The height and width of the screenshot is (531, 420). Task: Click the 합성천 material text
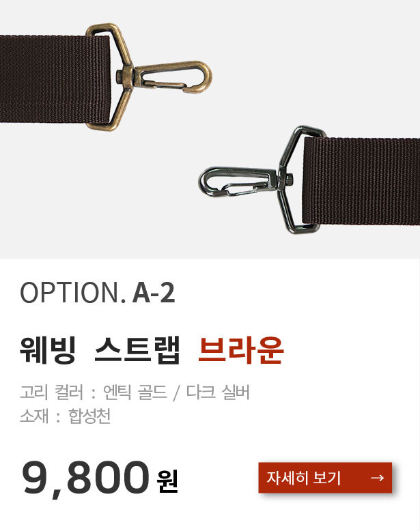(x=89, y=416)
